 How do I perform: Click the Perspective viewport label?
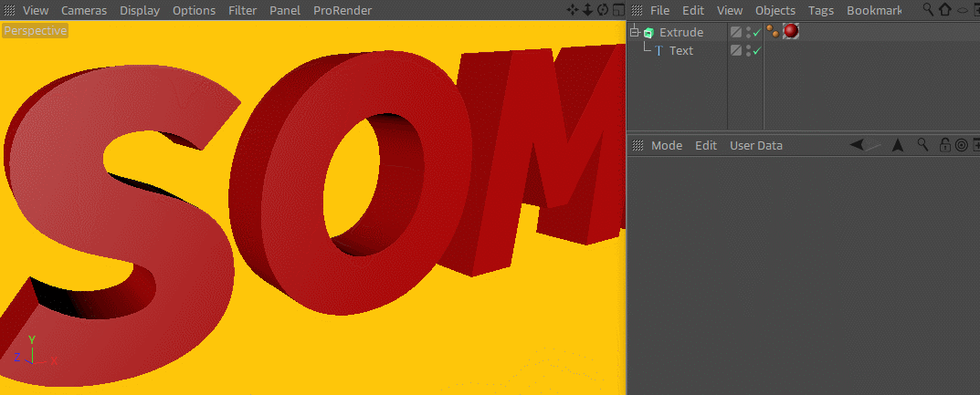(x=35, y=31)
